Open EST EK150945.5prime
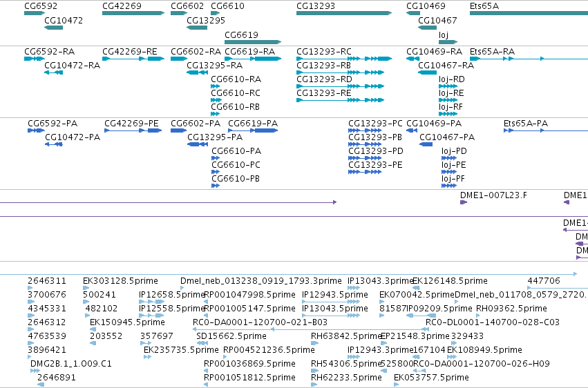This screenshot has width=588, height=388. [x=127, y=322]
